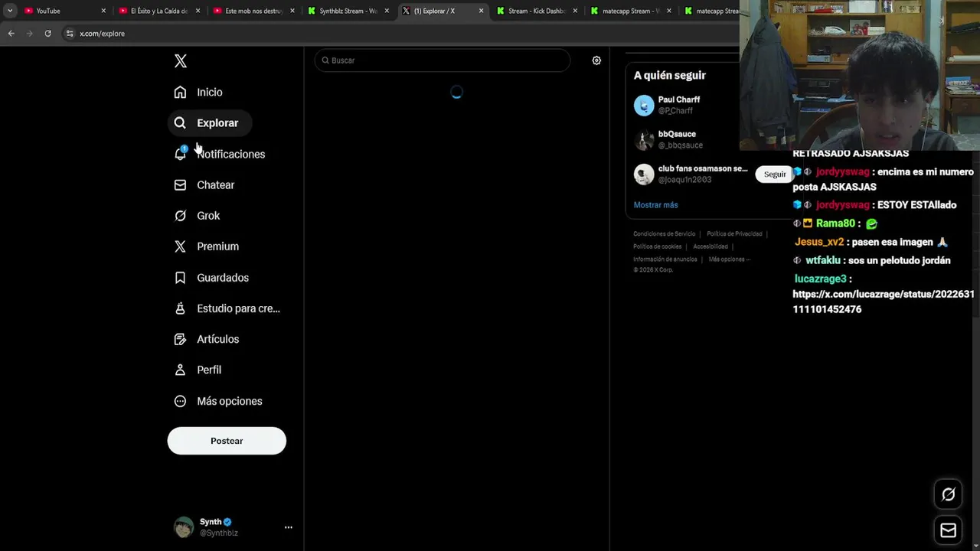Open floating messages envelope button
Viewport: 980px width, 551px height.
(x=948, y=530)
